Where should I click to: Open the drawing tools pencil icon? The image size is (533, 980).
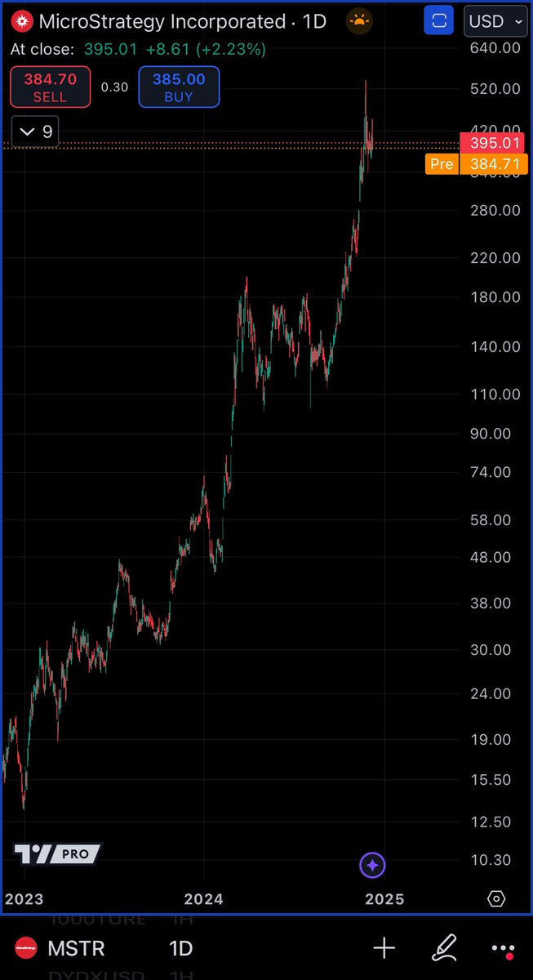coord(443,948)
